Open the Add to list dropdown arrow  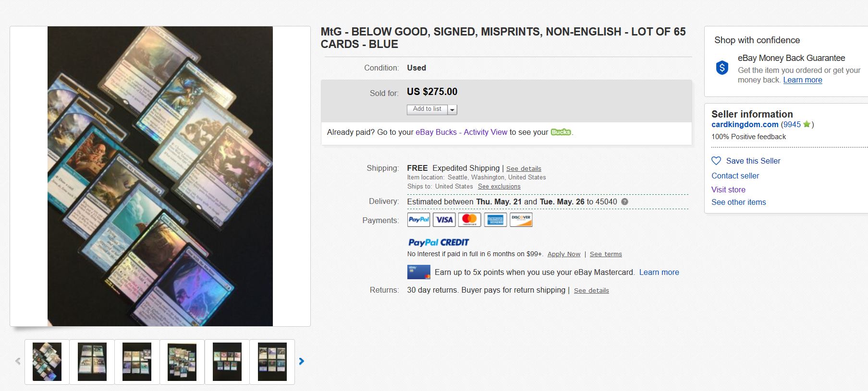click(x=452, y=109)
